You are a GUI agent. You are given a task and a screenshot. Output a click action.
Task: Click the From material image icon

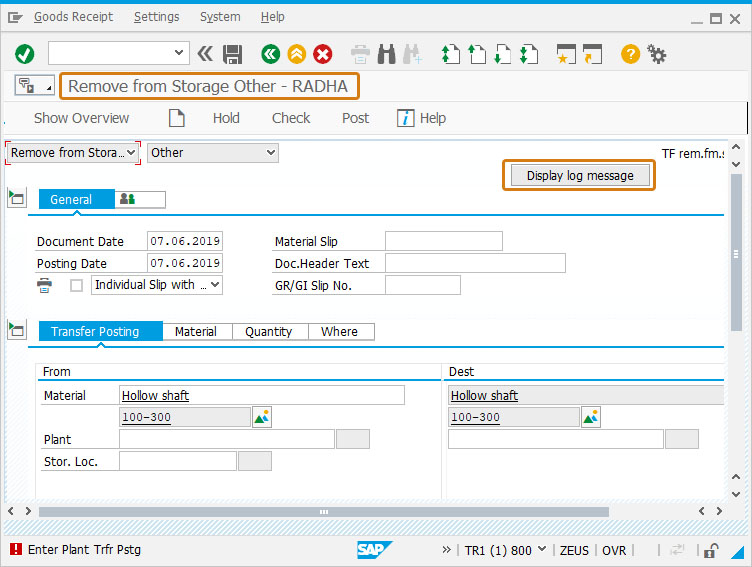click(x=262, y=417)
